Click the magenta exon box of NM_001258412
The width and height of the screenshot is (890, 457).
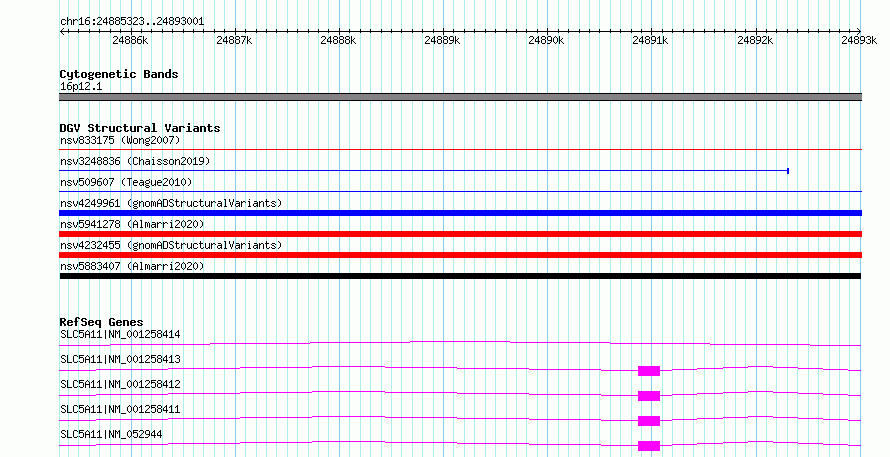649,396
